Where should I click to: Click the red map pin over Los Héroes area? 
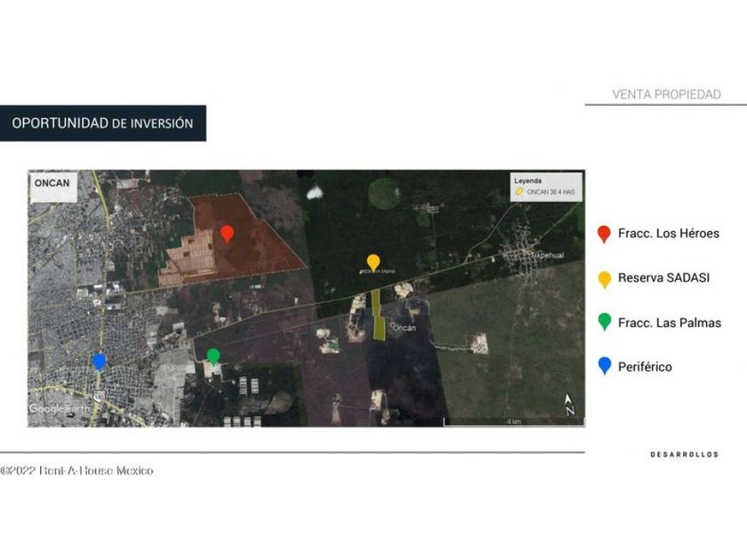227,233
